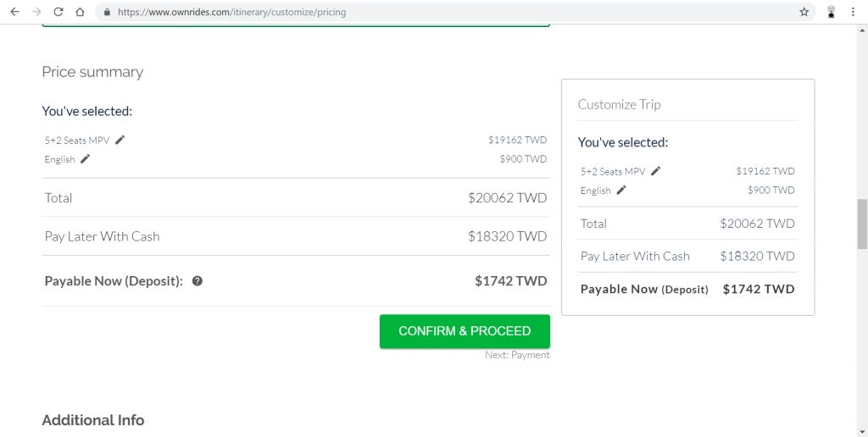Edit 5+2 Seats MPV in Customize Trip panel

(655, 171)
